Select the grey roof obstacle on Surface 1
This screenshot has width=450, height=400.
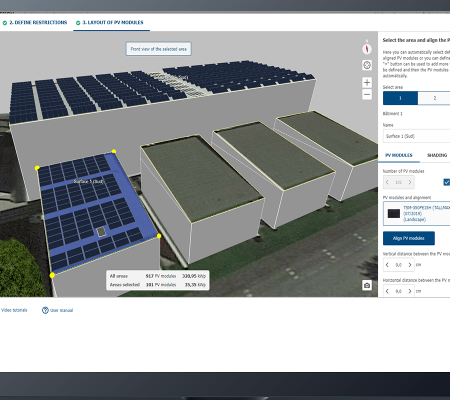coord(101,231)
